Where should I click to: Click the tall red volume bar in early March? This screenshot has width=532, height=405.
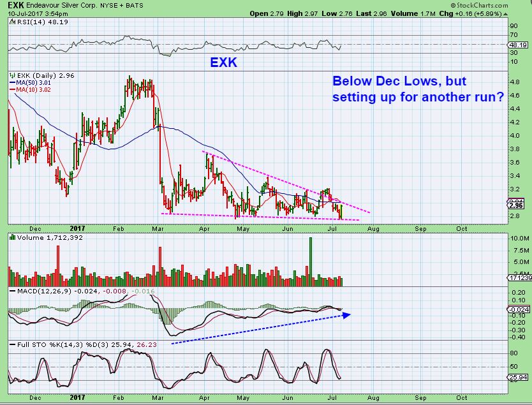160,267
